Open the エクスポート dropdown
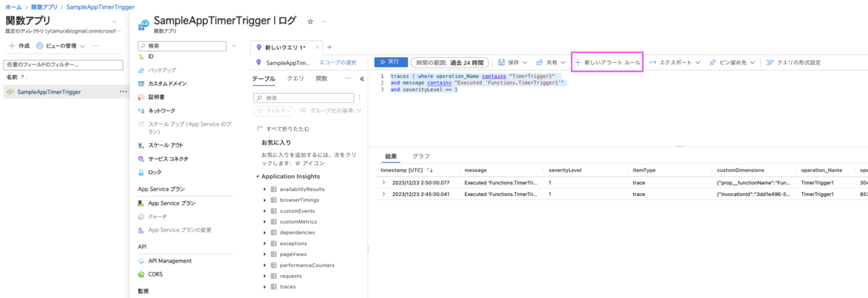 [675, 63]
